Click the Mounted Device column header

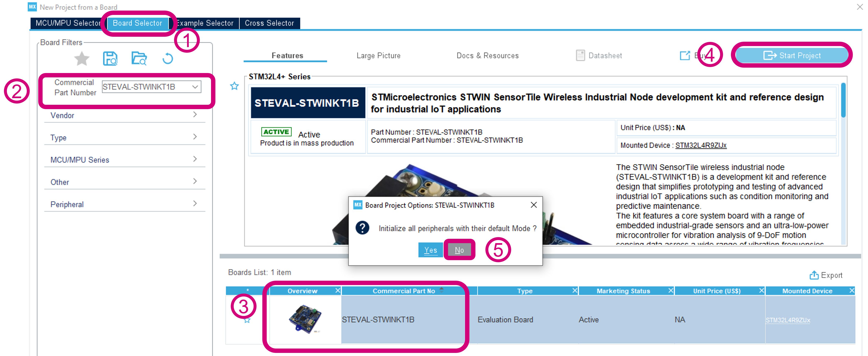[807, 291]
